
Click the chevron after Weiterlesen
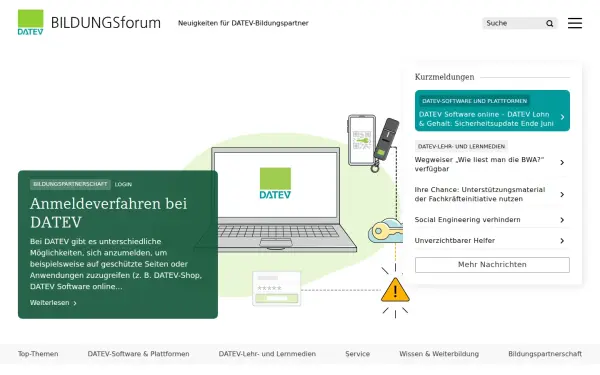click(75, 303)
